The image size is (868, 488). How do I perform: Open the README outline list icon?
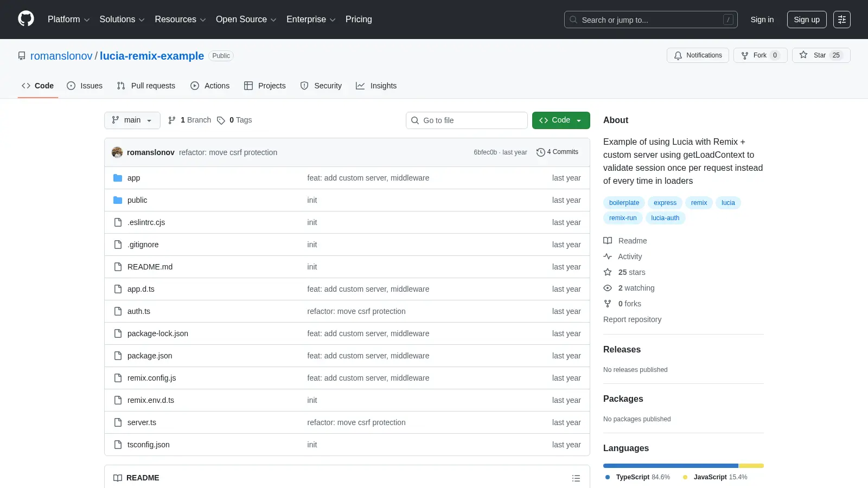[x=576, y=478]
